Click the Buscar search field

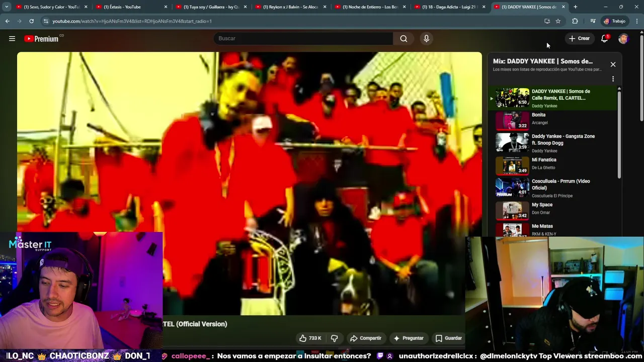303,39
